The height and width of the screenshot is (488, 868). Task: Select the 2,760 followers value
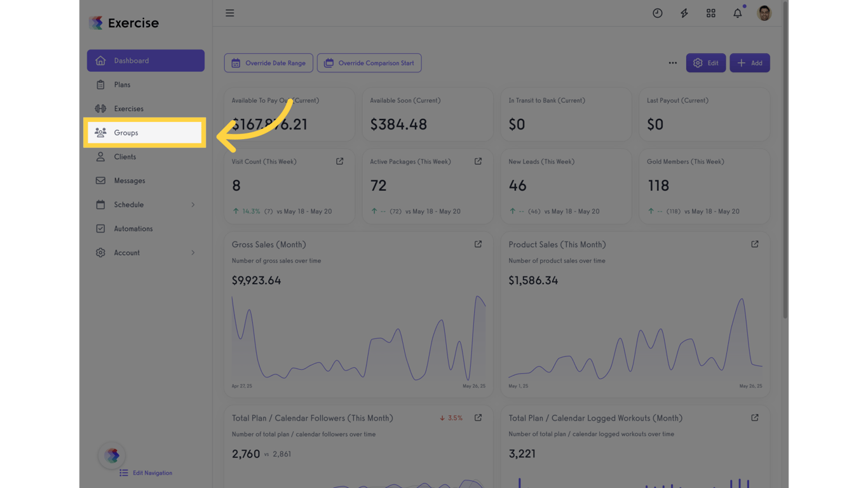pyautogui.click(x=246, y=454)
